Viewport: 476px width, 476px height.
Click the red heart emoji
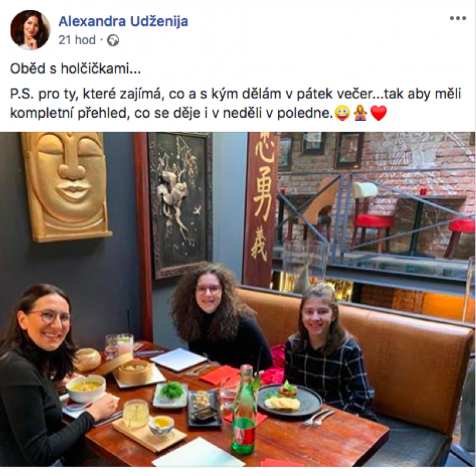coord(379,113)
